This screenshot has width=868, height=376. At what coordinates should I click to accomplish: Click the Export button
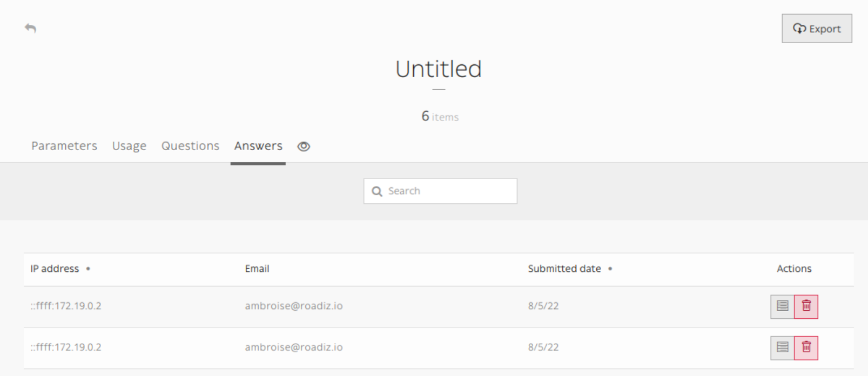(x=817, y=29)
